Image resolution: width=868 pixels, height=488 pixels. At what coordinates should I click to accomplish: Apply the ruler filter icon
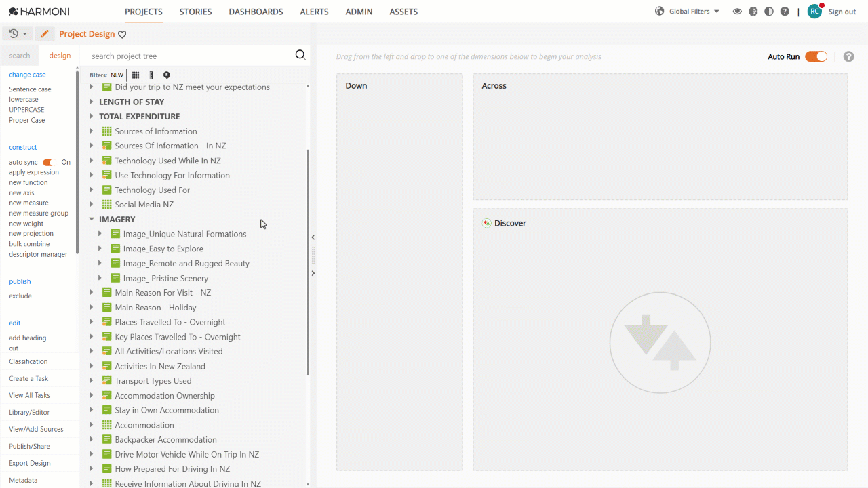[151, 75]
